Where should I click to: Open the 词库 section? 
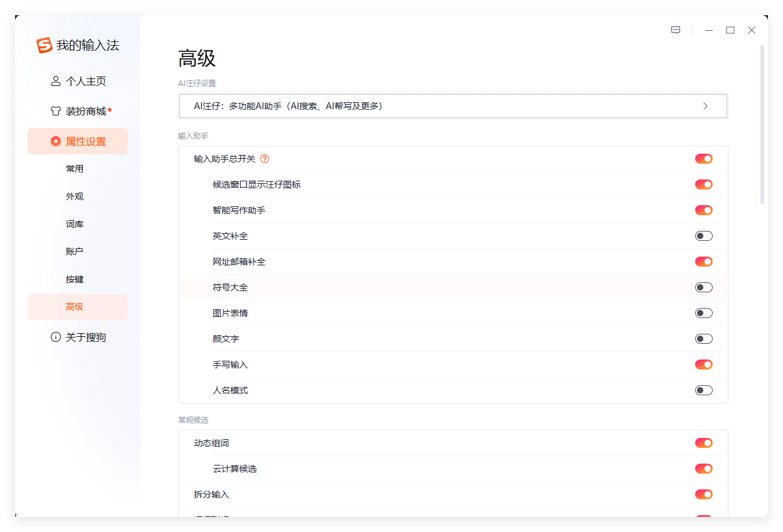click(x=75, y=223)
